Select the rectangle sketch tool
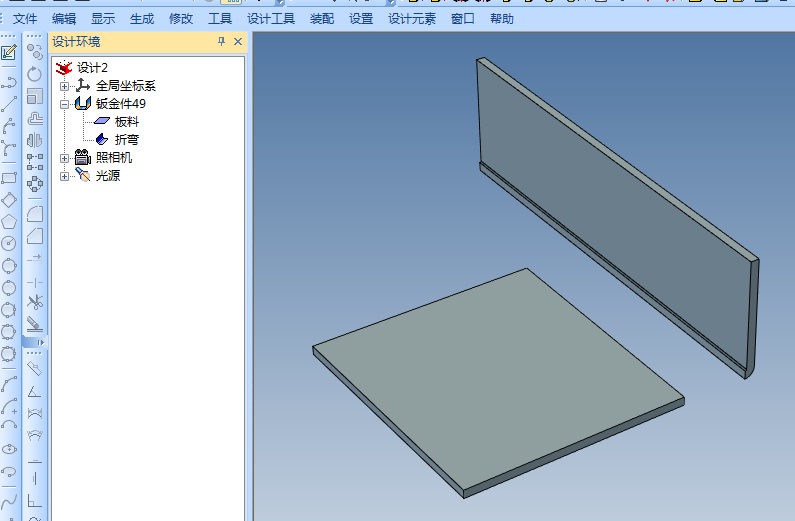795x521 pixels. (9, 178)
